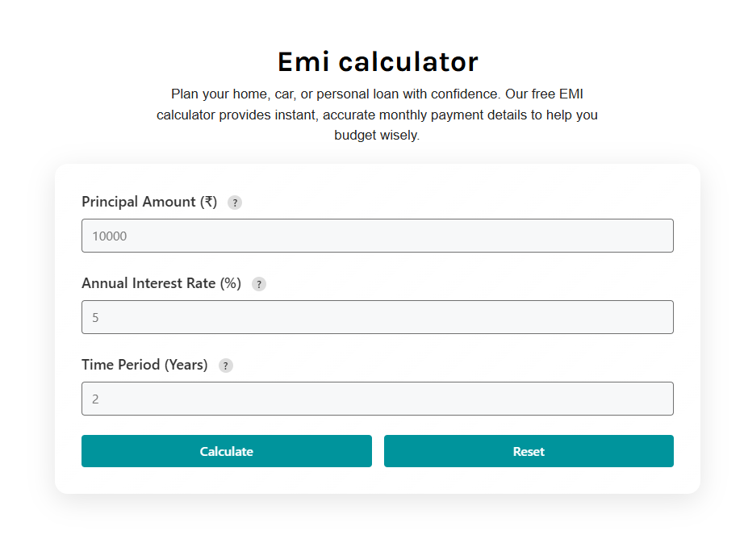The image size is (744, 560).
Task: Focus the Principal Amount input field
Action: point(377,236)
